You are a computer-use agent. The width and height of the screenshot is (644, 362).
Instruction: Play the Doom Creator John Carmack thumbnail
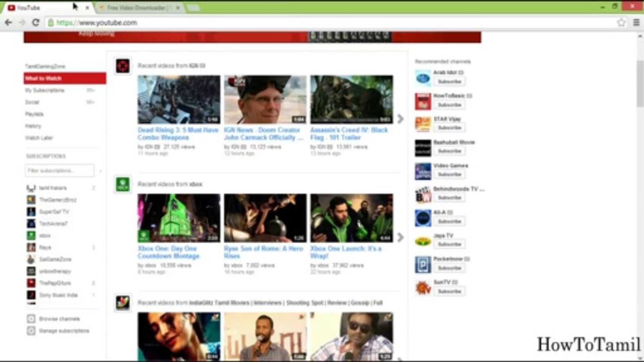[265, 100]
